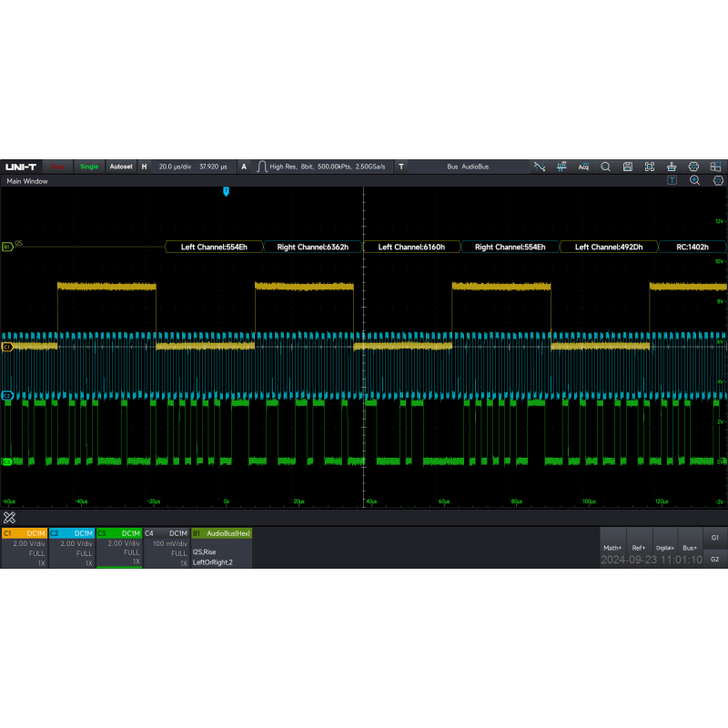The width and height of the screenshot is (728, 728).
Task: Open settings via the top toolbar gear icon
Action: [693, 167]
